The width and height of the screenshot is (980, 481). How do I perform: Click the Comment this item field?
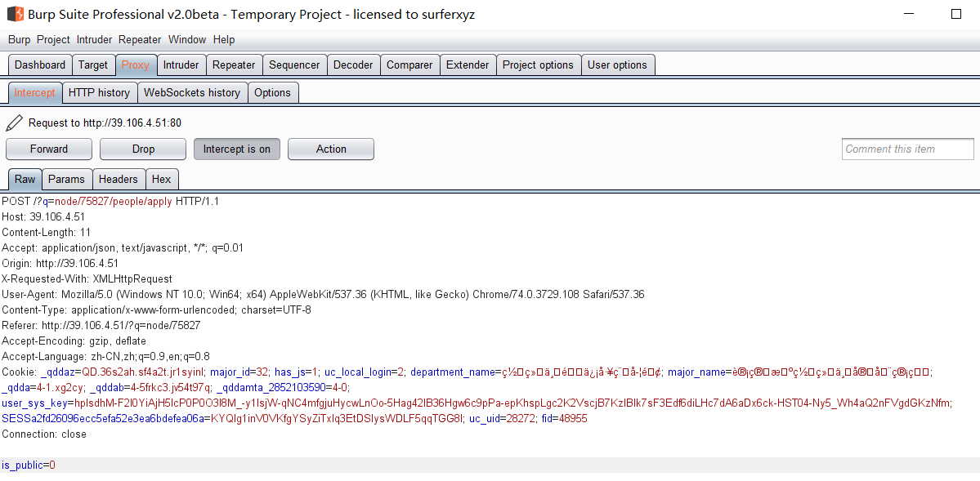tap(907, 149)
